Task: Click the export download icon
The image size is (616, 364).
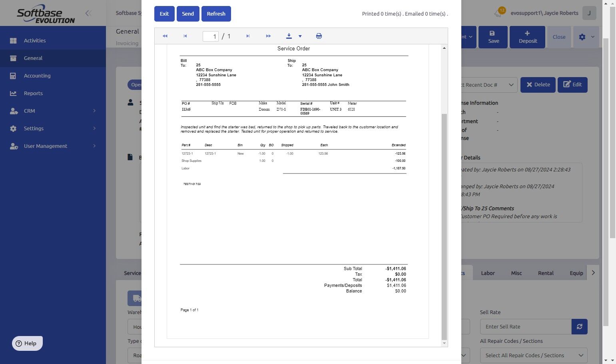Action: (289, 36)
